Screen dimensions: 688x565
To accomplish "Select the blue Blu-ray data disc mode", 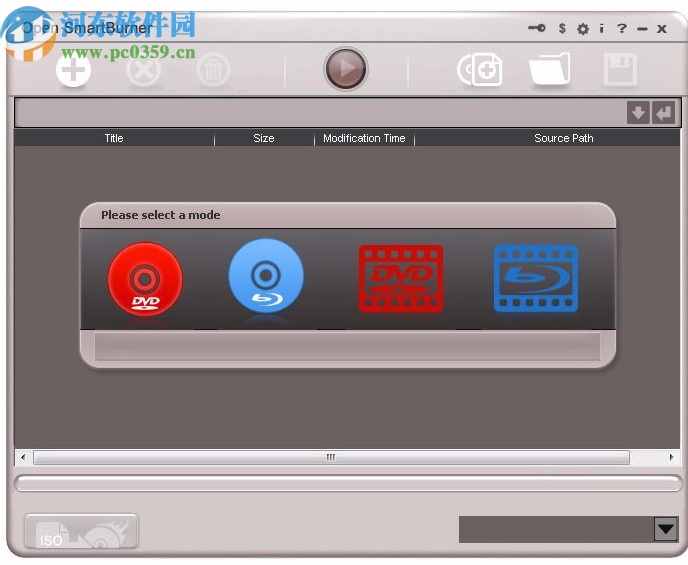I will (266, 276).
